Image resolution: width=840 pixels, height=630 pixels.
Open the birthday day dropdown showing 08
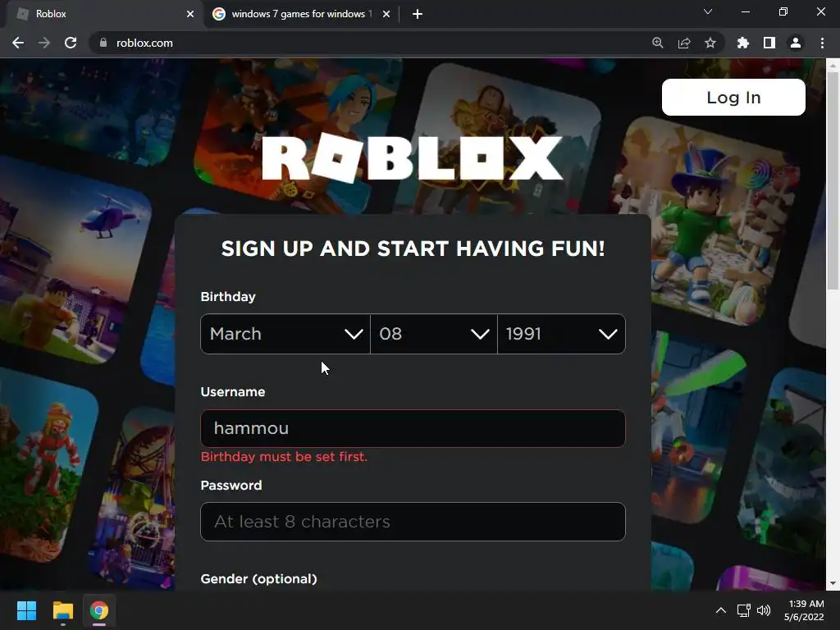434,334
